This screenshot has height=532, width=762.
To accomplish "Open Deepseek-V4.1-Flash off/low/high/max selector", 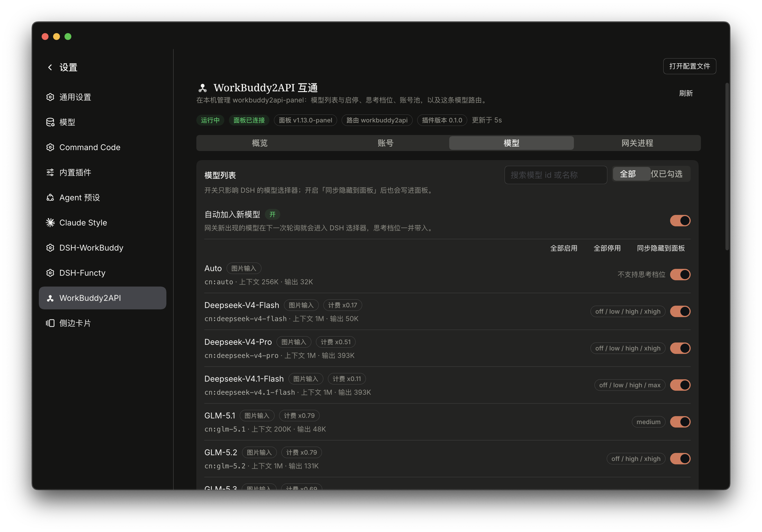I will 630,385.
